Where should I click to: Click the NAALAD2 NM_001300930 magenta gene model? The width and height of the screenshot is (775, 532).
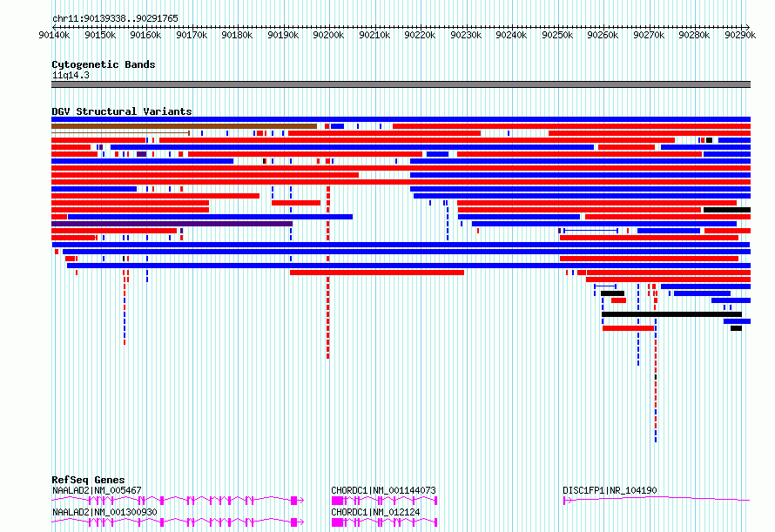click(x=178, y=522)
